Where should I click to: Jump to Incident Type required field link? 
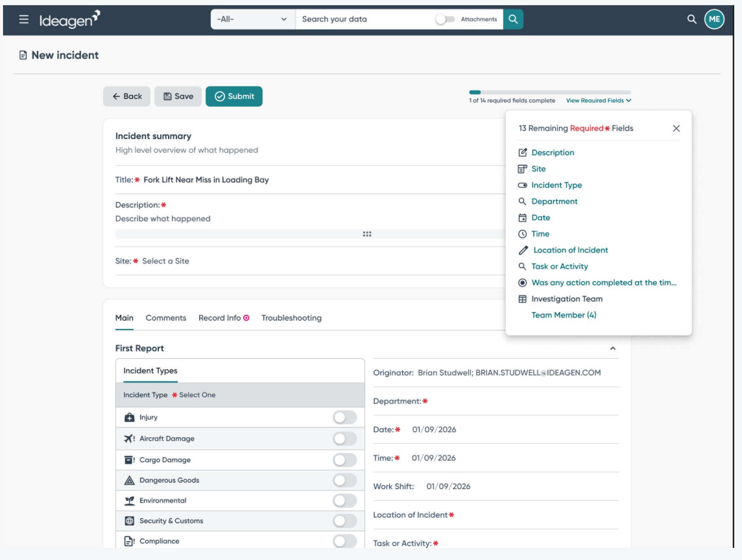[x=557, y=185]
